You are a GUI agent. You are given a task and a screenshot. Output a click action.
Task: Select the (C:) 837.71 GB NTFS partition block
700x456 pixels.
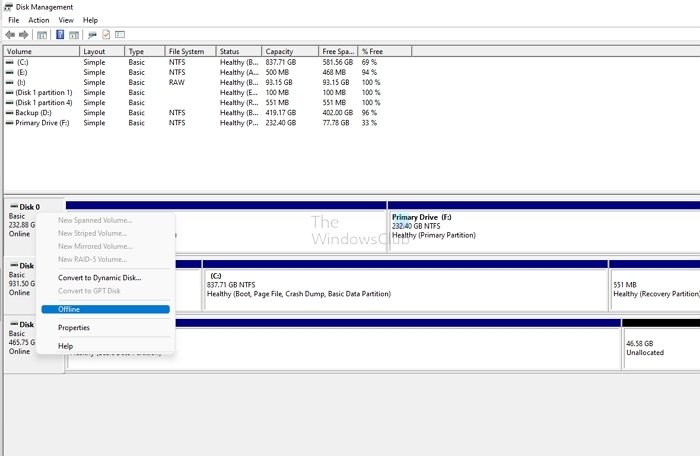click(x=405, y=285)
